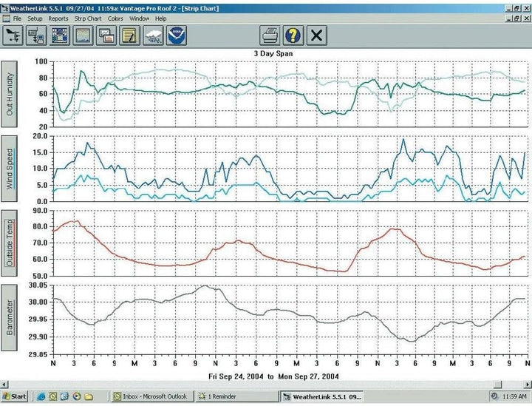Open the Setup menu
532x406 pixels.
click(x=35, y=18)
